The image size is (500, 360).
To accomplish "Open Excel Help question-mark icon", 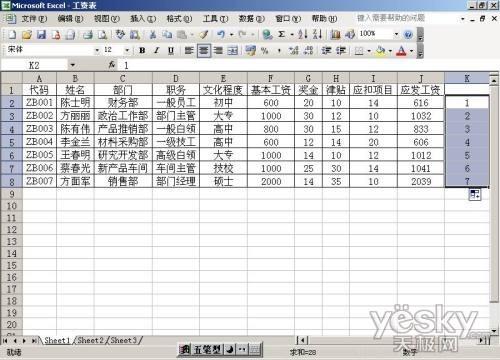I will 408,34.
